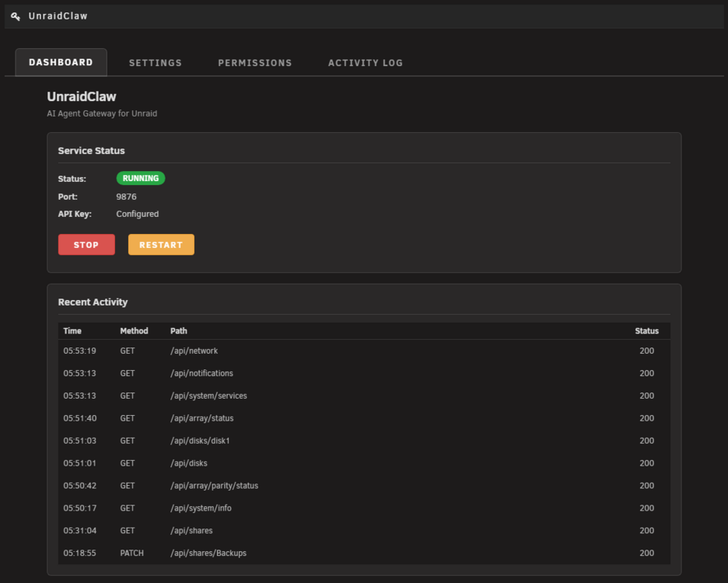Screen dimensions: 728x583
Task: Click the 200 status for /api/network
Action: [647, 351]
